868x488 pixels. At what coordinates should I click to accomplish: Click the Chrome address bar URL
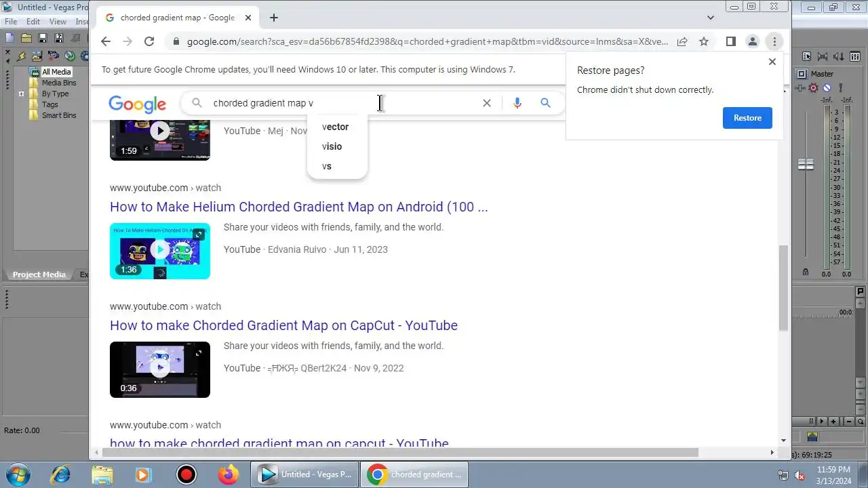(427, 41)
